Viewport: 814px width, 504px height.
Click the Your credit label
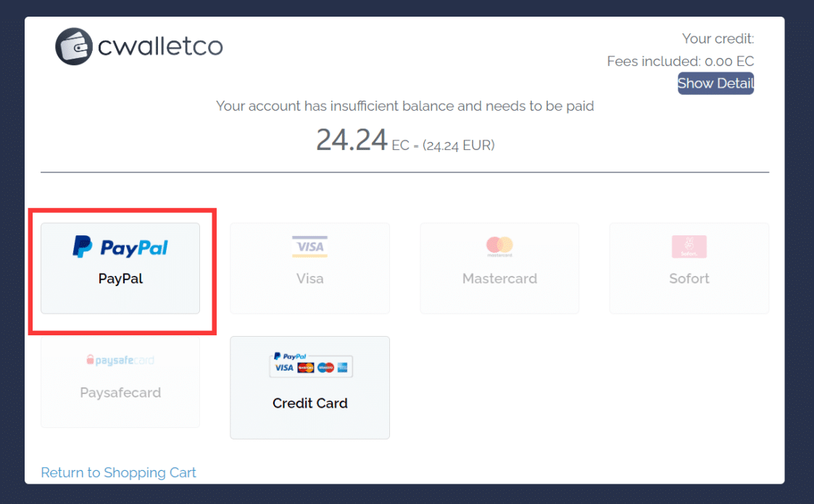click(718, 38)
